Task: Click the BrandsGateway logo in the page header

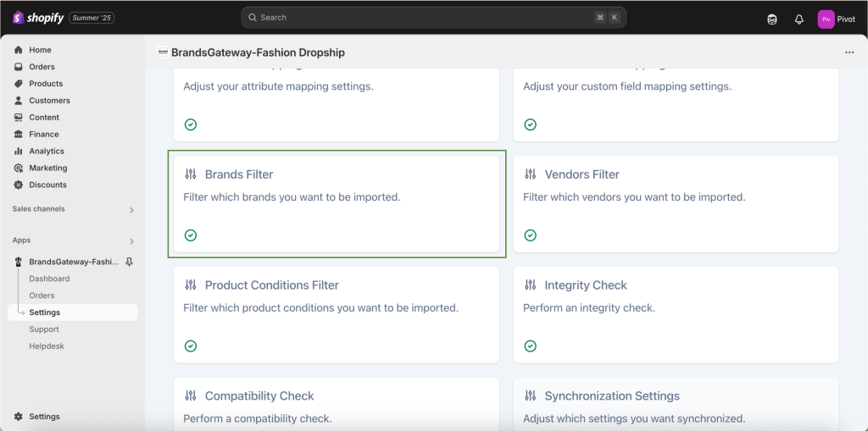Action: (163, 52)
